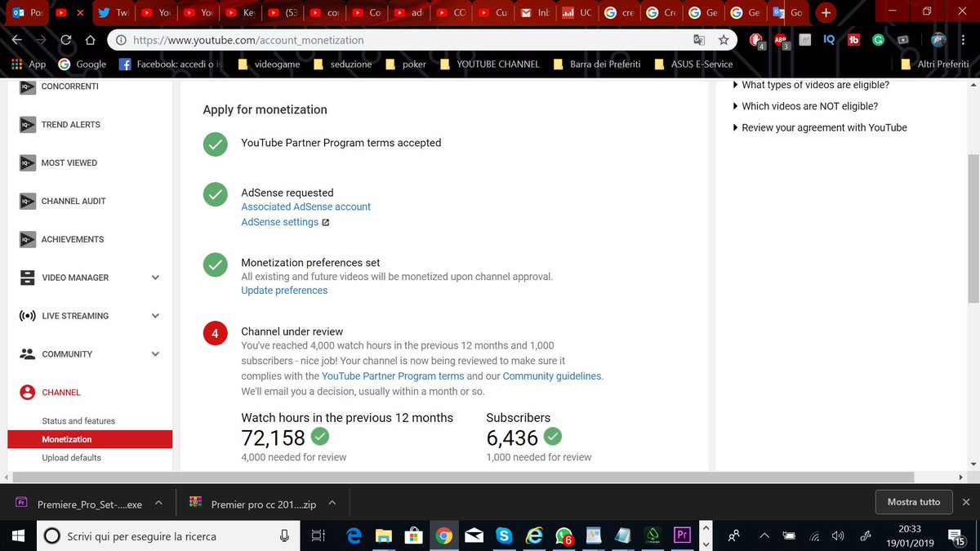980x551 pixels.
Task: Open Status and features page
Action: [78, 421]
